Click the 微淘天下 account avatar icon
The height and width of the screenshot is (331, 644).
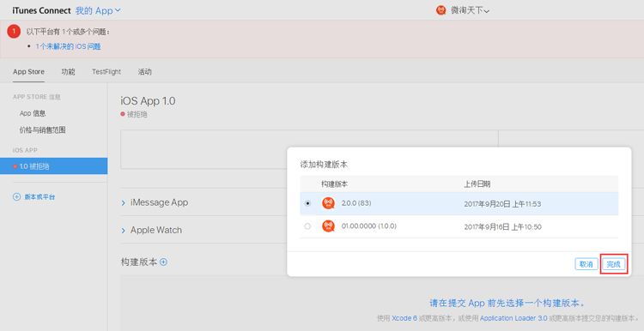(x=441, y=10)
